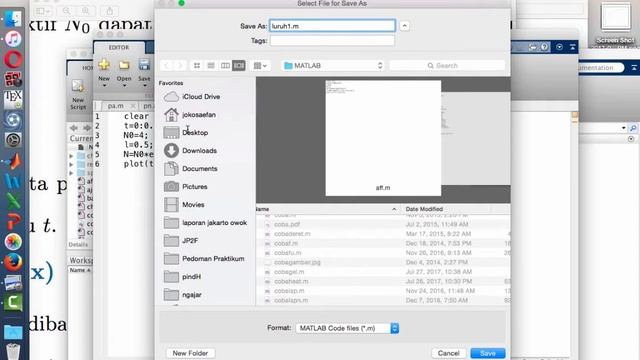Image resolution: width=640 pixels, height=360 pixels.
Task: Switch to column view in dialog
Action: [x=225, y=65]
